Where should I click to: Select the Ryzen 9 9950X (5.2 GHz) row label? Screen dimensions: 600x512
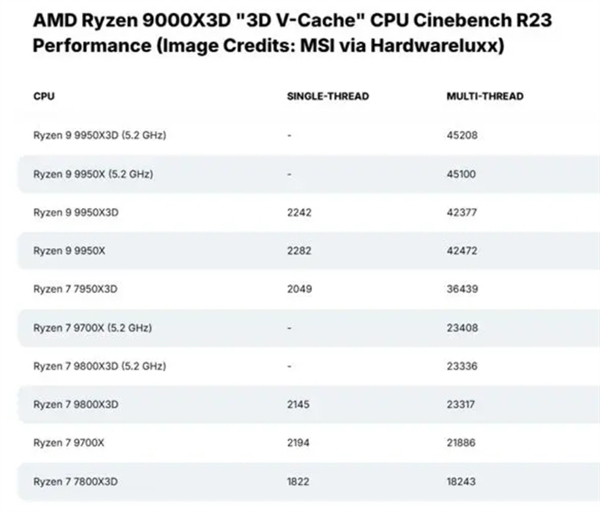tap(93, 174)
